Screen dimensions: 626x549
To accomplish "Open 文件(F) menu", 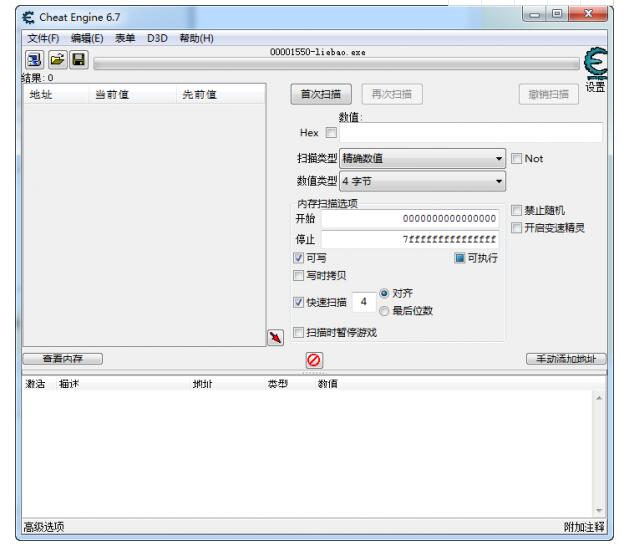I will click(x=43, y=38).
